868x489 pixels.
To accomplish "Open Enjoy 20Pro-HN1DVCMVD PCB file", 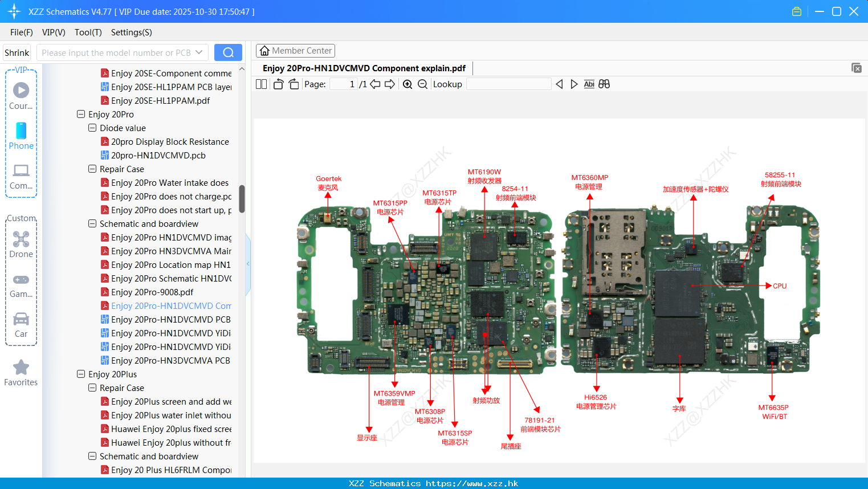I will tap(171, 319).
